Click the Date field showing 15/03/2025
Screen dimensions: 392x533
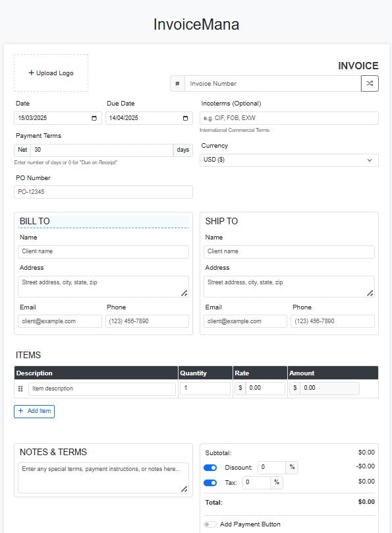point(58,118)
